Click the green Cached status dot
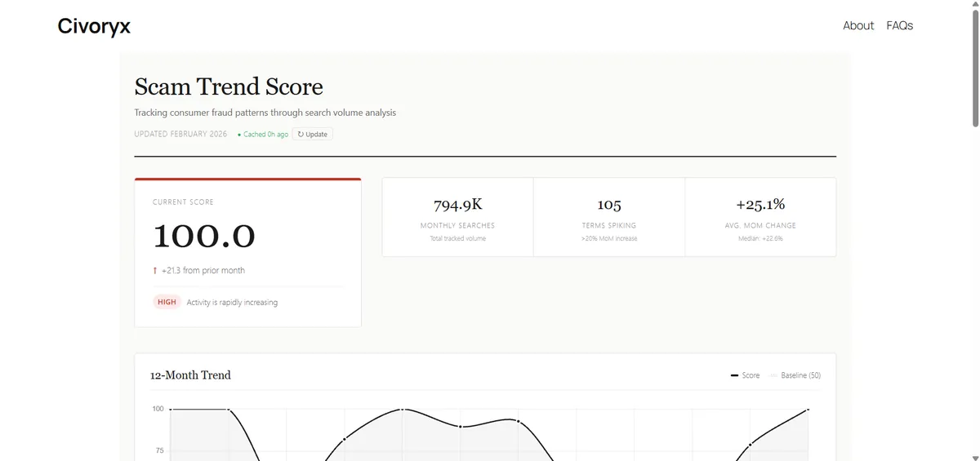The width and height of the screenshot is (980, 461). 239,135
